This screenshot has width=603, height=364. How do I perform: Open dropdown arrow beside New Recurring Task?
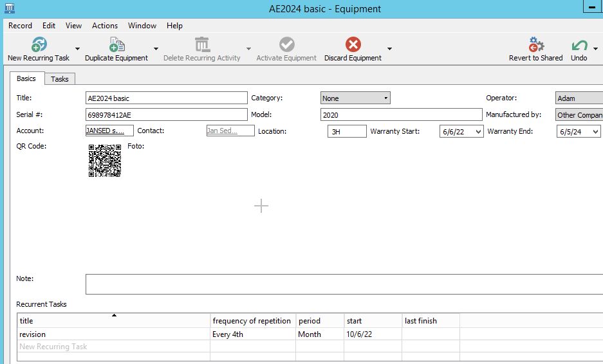click(77, 49)
